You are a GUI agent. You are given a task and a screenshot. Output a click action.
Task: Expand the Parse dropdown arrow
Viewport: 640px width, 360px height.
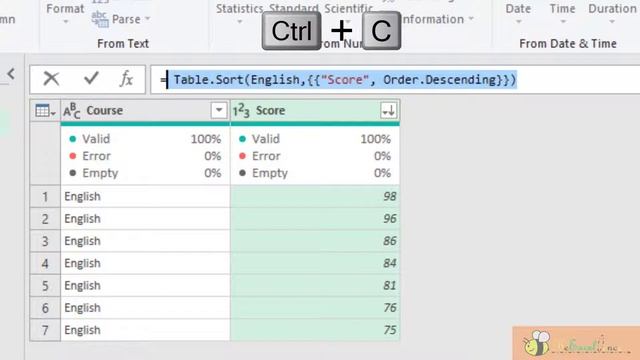point(148,19)
